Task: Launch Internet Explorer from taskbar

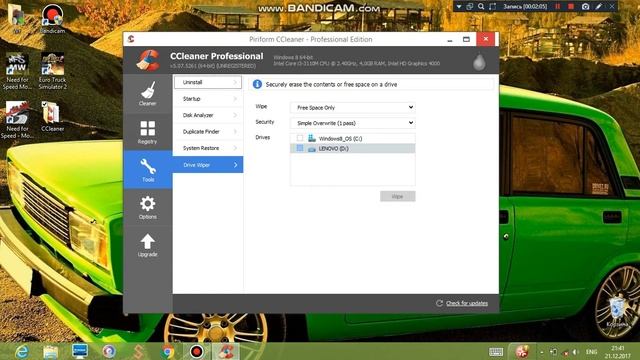Action: 22,351
